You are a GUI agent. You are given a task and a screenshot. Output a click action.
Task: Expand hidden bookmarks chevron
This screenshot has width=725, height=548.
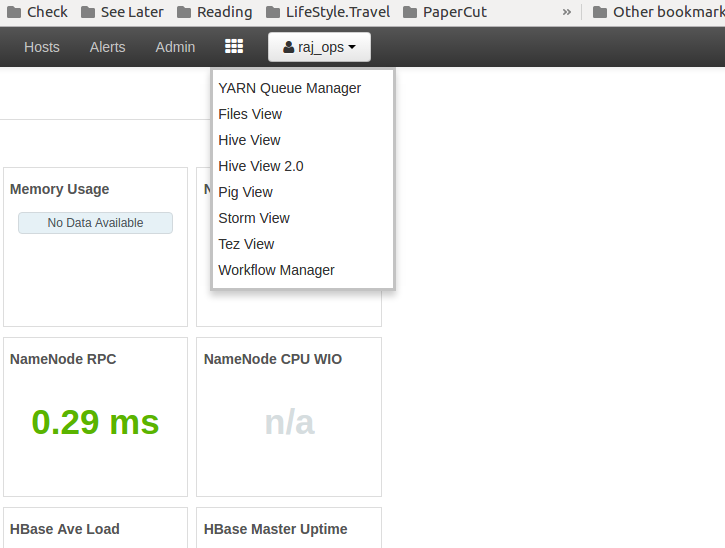pos(567,12)
